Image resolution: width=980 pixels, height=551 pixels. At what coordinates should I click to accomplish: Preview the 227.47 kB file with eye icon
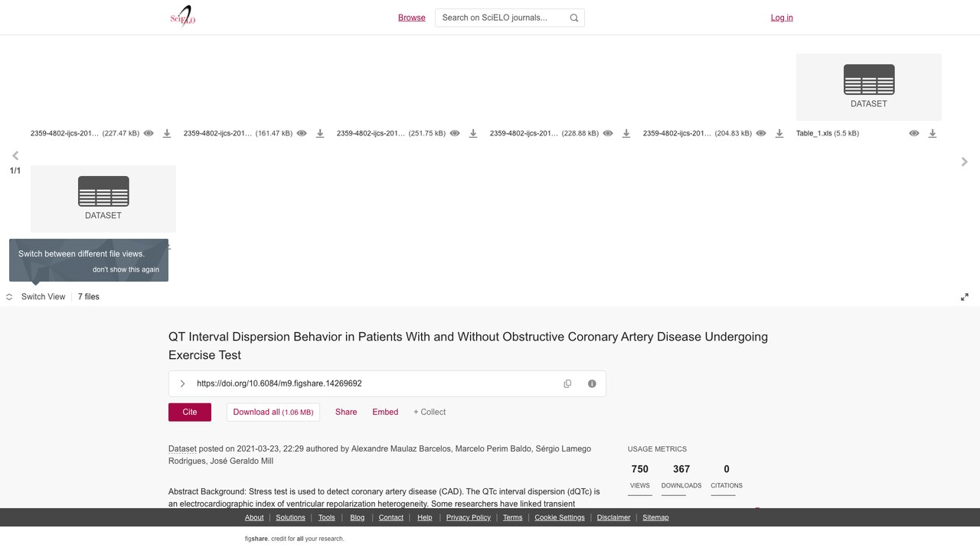click(x=149, y=133)
